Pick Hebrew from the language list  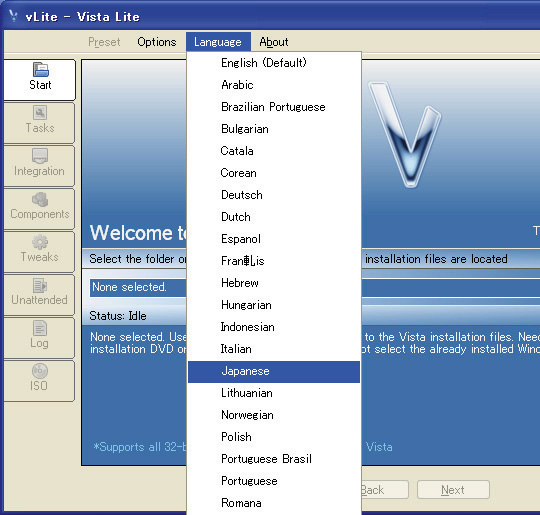[x=274, y=283]
